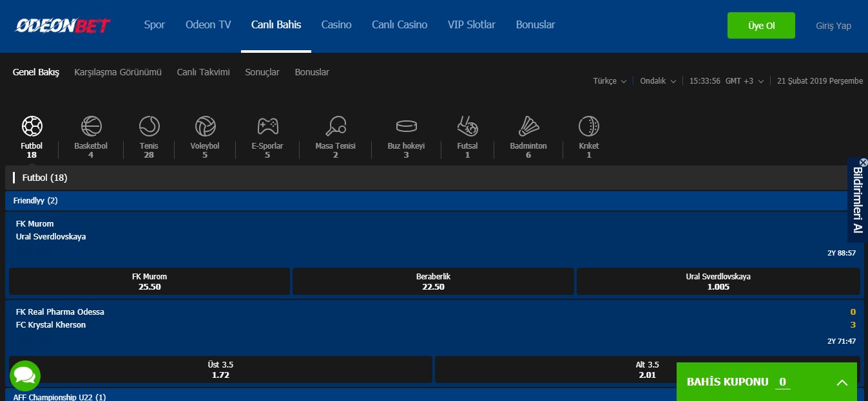Click the FC Krystal Kherson team name
This screenshot has width=868, height=401.
[x=51, y=325]
